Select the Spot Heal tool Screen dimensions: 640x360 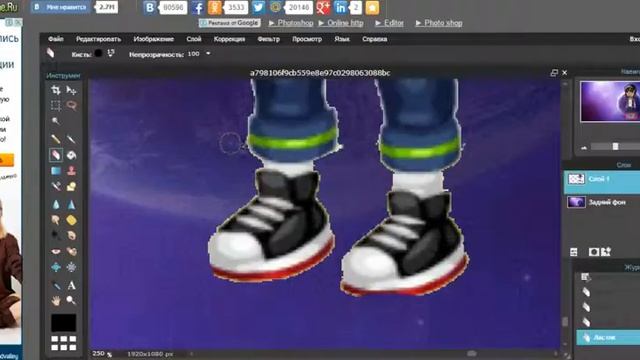point(71,251)
